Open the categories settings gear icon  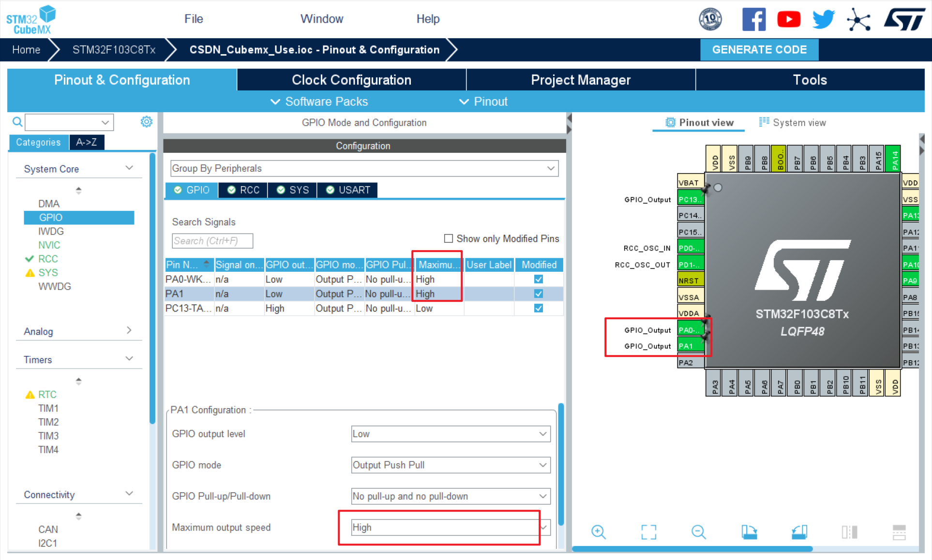(x=146, y=122)
